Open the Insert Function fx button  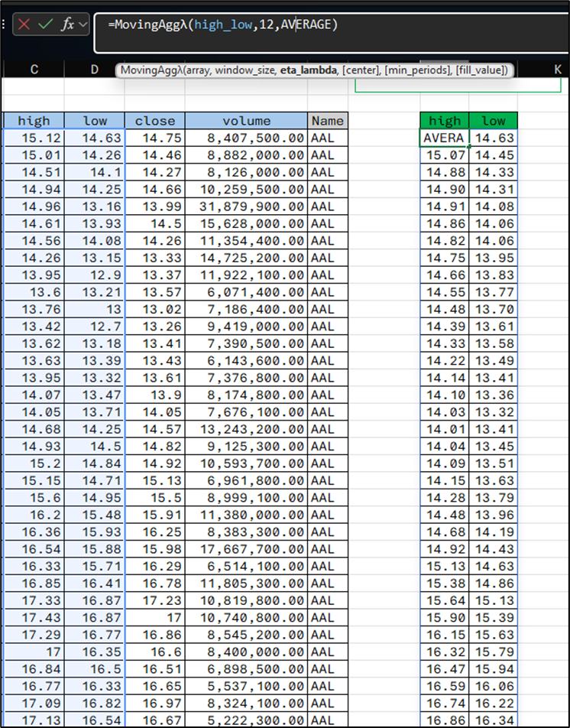click(67, 24)
